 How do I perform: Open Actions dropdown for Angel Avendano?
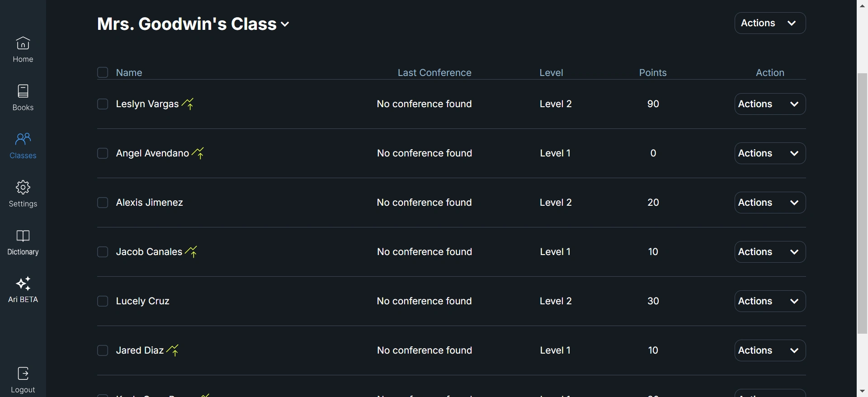click(770, 153)
